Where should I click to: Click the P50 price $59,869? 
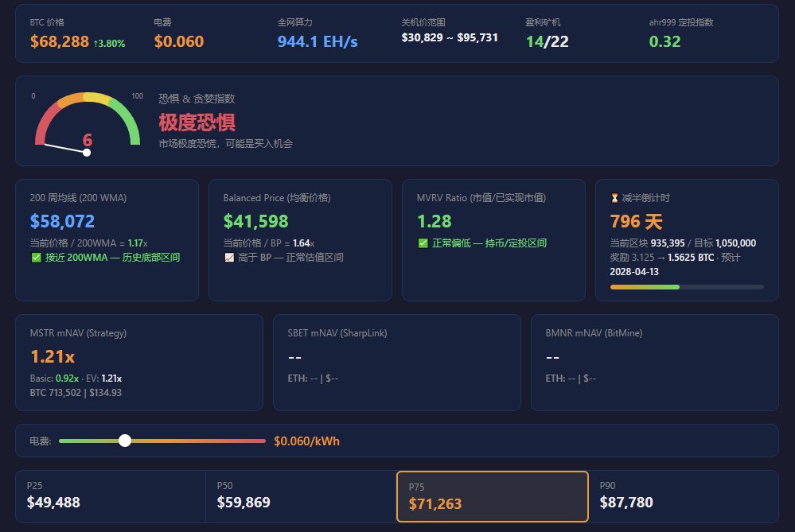(x=244, y=502)
